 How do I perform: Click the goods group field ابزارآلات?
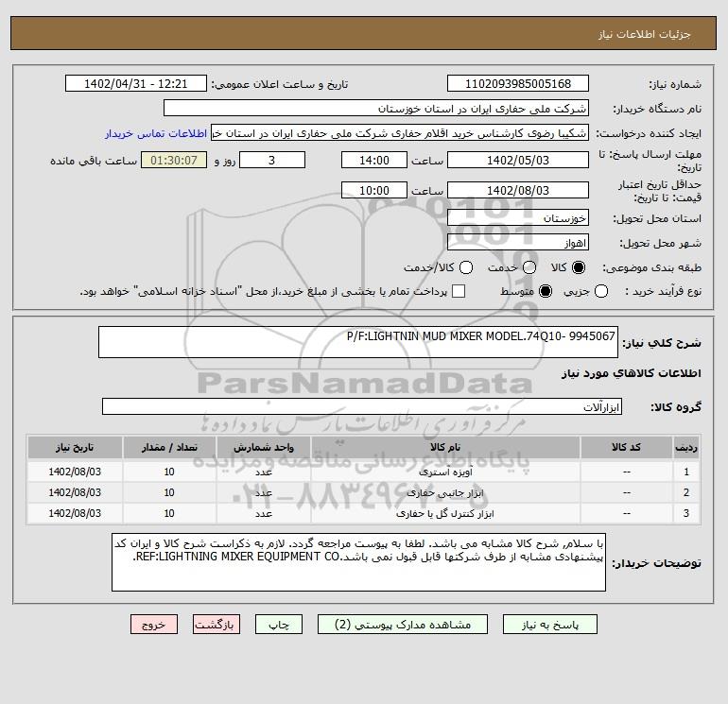pos(362,407)
